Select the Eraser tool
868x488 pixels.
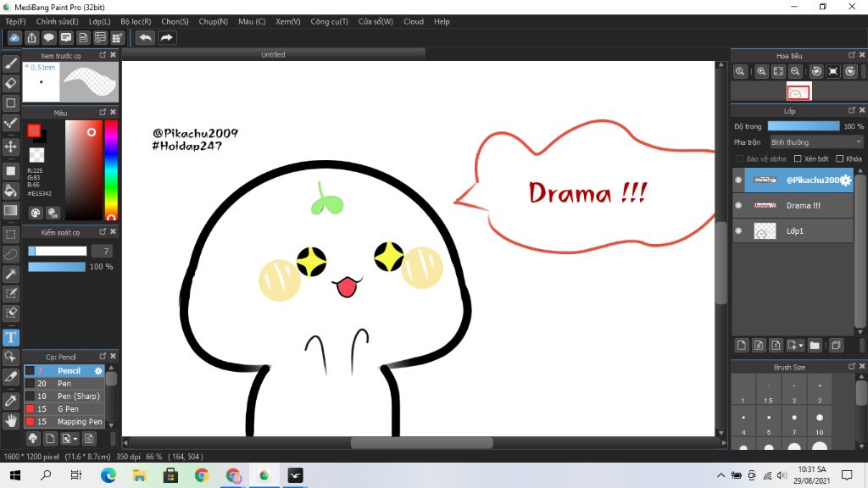click(x=10, y=83)
